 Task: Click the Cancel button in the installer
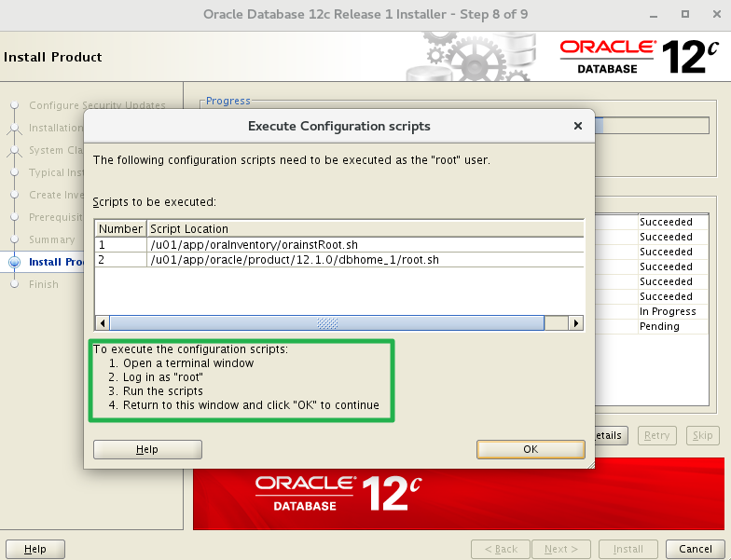tap(696, 550)
